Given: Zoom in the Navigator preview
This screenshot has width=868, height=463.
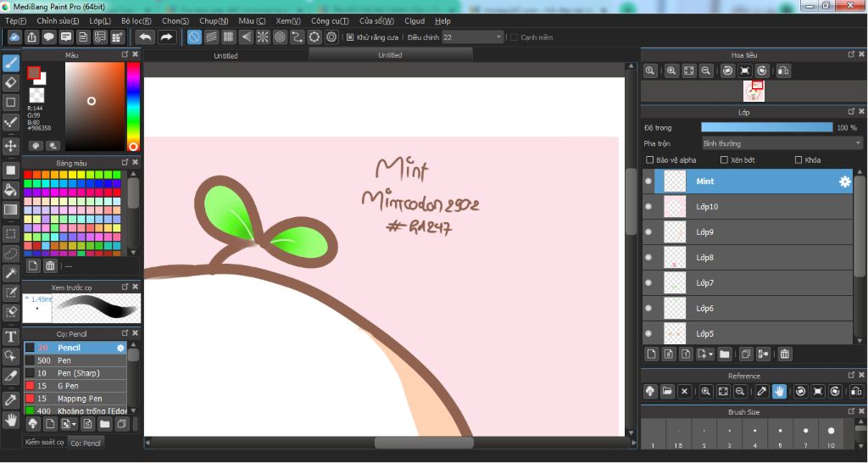Looking at the screenshot, I should (671, 71).
